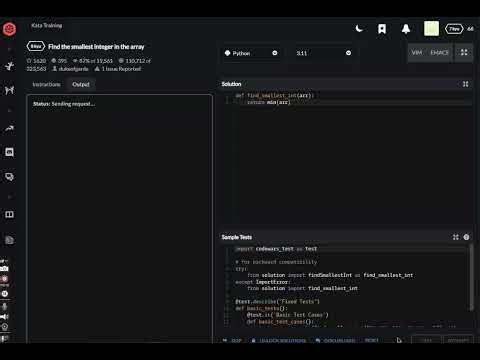
Task: Click the Kata Training header text
Action: pyautogui.click(x=47, y=26)
